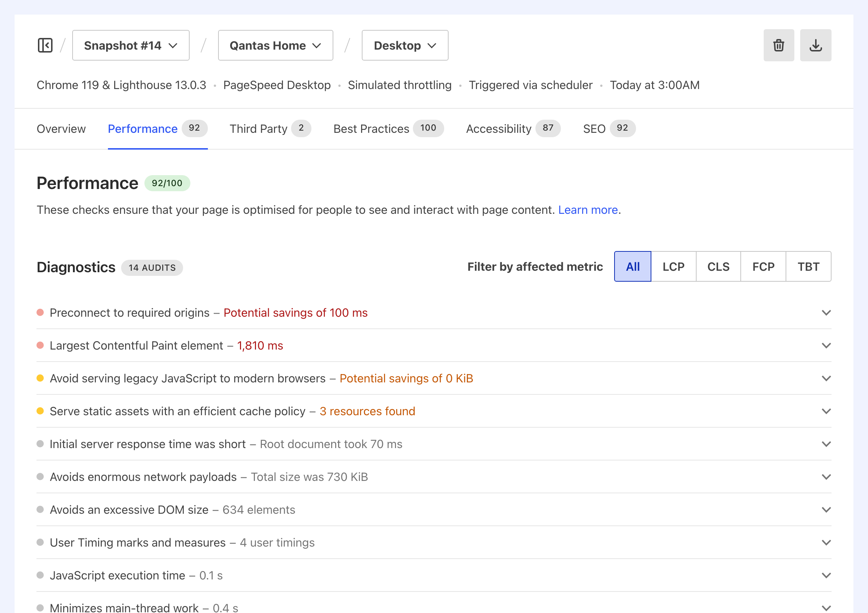Expand the Preconnect to required origins audit
Image resolution: width=868 pixels, height=613 pixels.
[826, 313]
